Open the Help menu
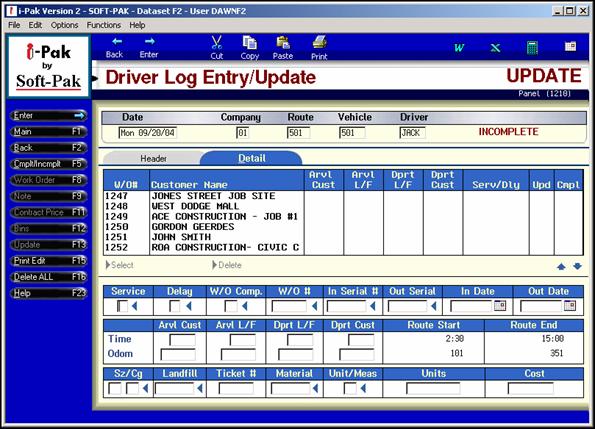This screenshot has height=429, width=595. point(137,25)
